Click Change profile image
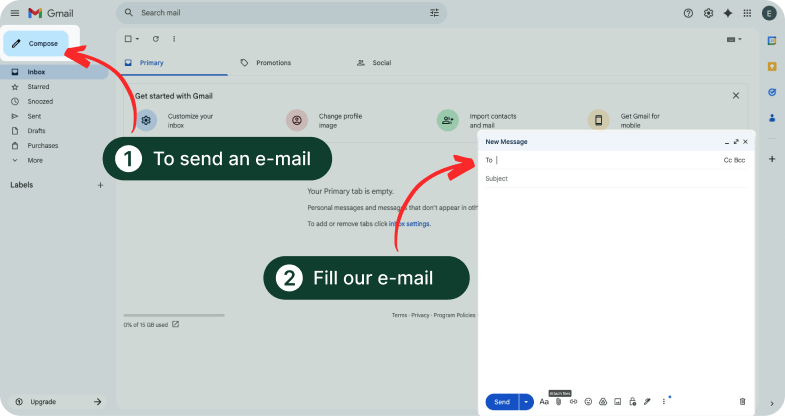The width and height of the screenshot is (785, 416). pos(324,121)
